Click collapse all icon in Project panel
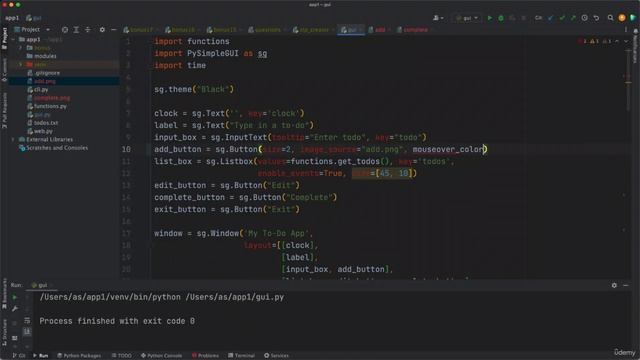The height and width of the screenshot is (360, 640). [x=88, y=30]
